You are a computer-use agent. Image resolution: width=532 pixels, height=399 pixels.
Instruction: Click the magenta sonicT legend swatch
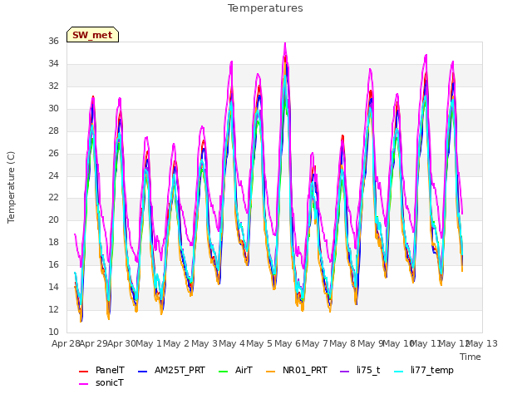point(83,384)
